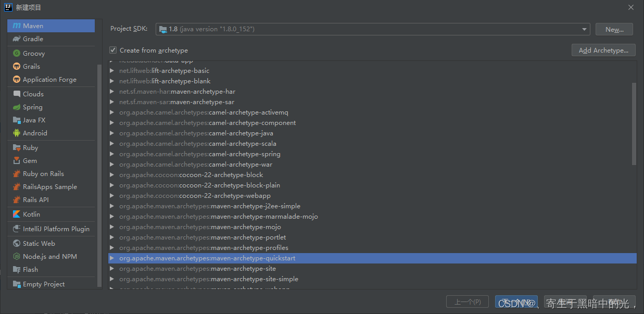The width and height of the screenshot is (644, 314).
Task: Click the Application Forge icon
Action: pos(17,79)
